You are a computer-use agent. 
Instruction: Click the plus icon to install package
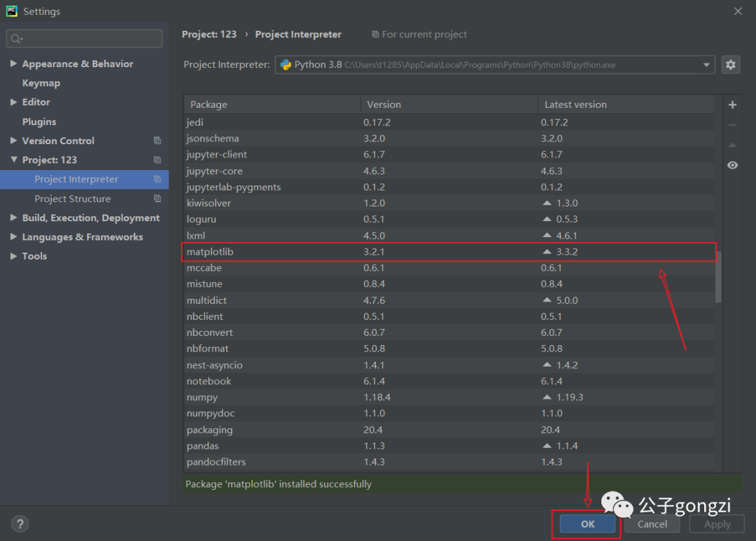pos(732,105)
